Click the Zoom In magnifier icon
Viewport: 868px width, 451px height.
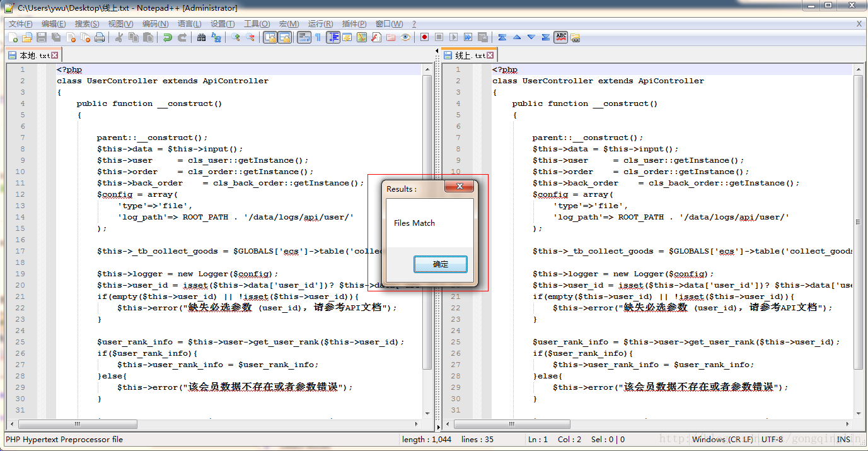coord(235,37)
